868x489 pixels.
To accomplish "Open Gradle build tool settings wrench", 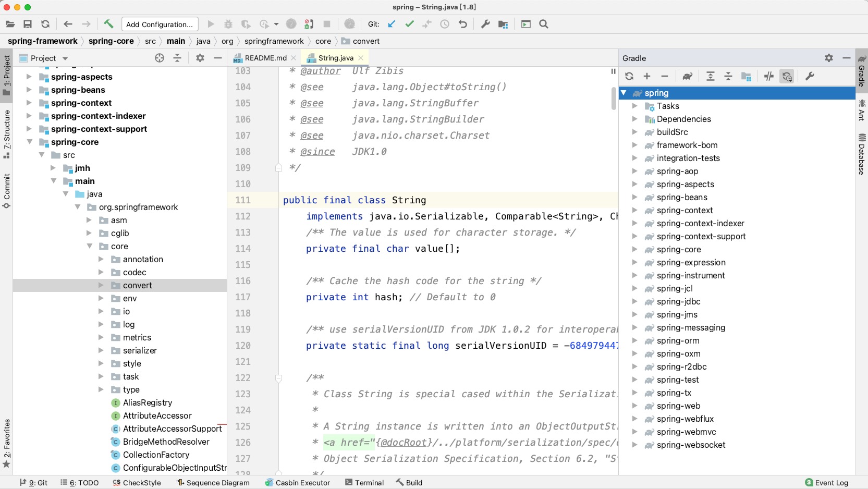I will [810, 76].
